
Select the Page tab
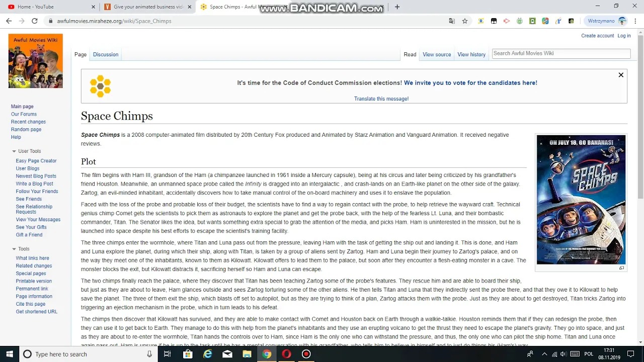(80, 54)
